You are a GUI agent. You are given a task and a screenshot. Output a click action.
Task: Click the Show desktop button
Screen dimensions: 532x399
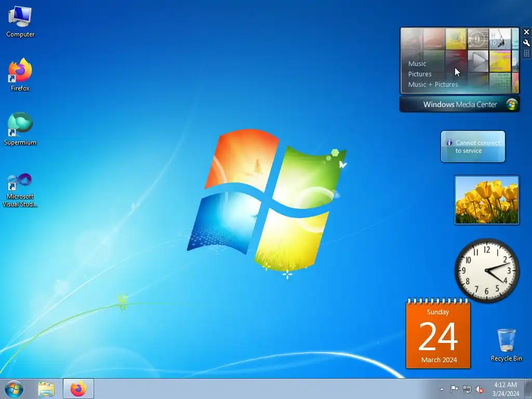point(528,389)
